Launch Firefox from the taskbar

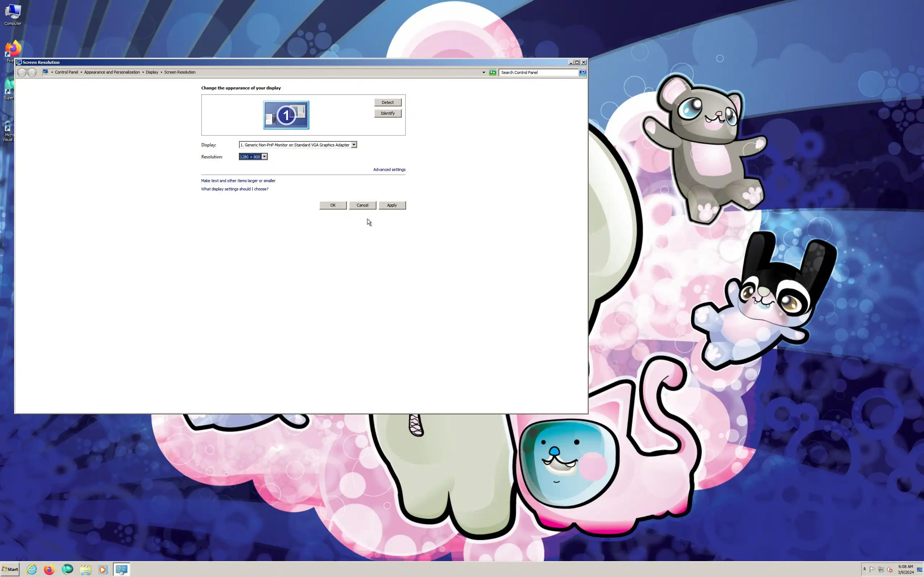point(49,569)
